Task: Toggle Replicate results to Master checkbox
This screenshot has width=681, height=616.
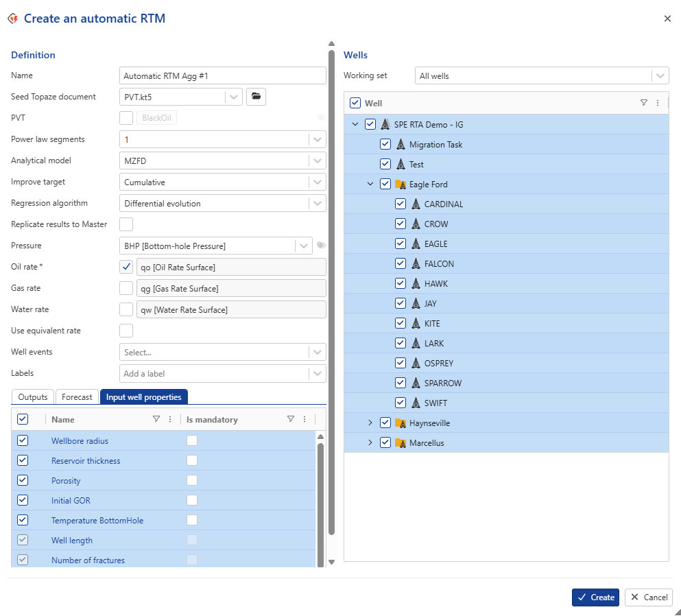Action: coord(126,224)
